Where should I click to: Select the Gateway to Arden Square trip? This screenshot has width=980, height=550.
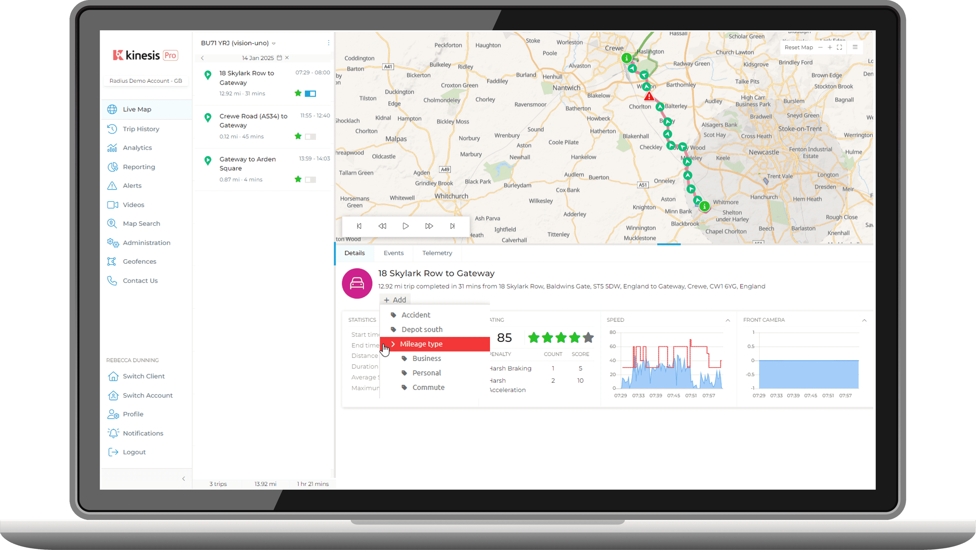[x=263, y=169]
